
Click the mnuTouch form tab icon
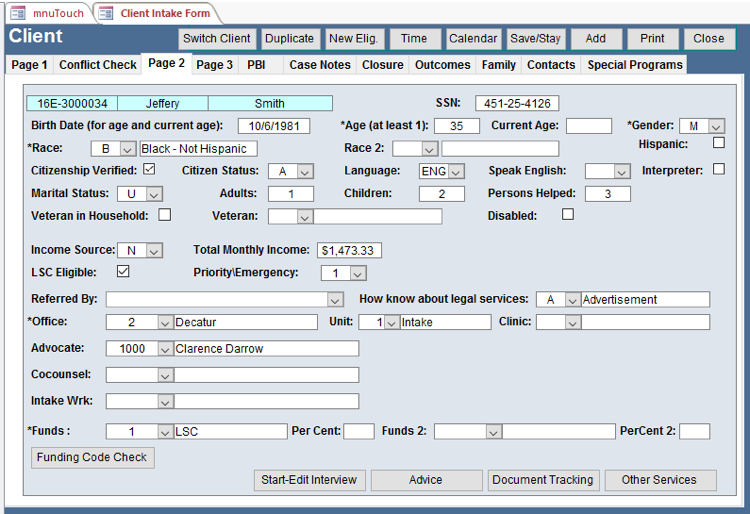coord(17,13)
